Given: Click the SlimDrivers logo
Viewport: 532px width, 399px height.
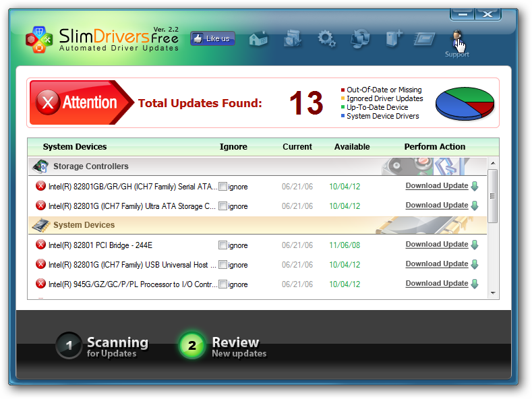Looking at the screenshot, I should point(39,40).
